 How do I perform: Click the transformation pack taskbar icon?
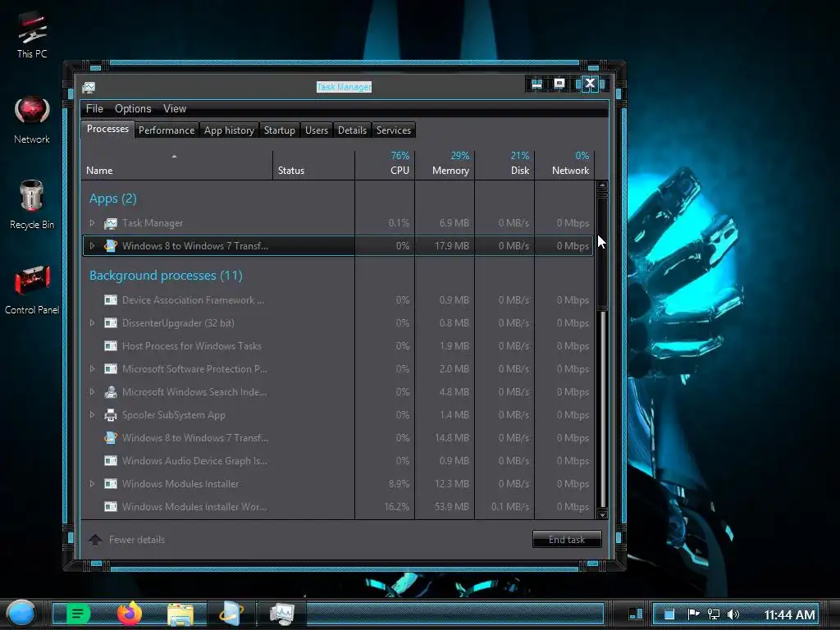click(x=231, y=614)
